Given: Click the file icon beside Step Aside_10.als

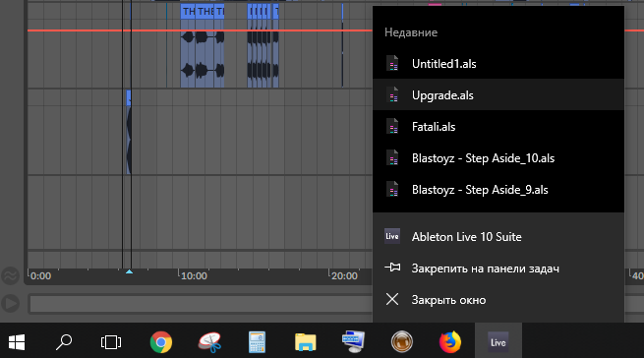Looking at the screenshot, I should [392, 158].
